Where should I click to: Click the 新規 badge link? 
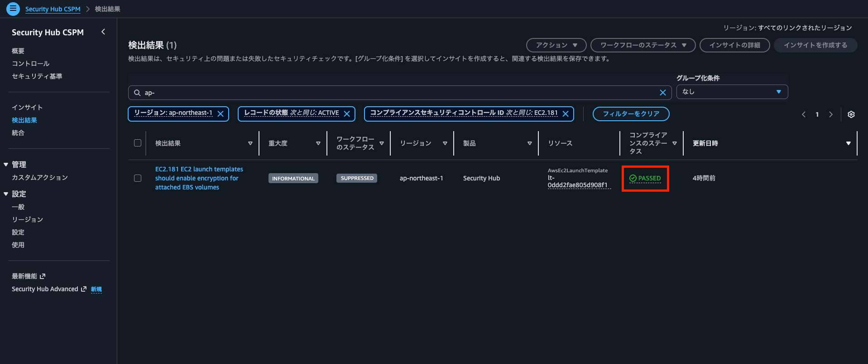pyautogui.click(x=96, y=289)
